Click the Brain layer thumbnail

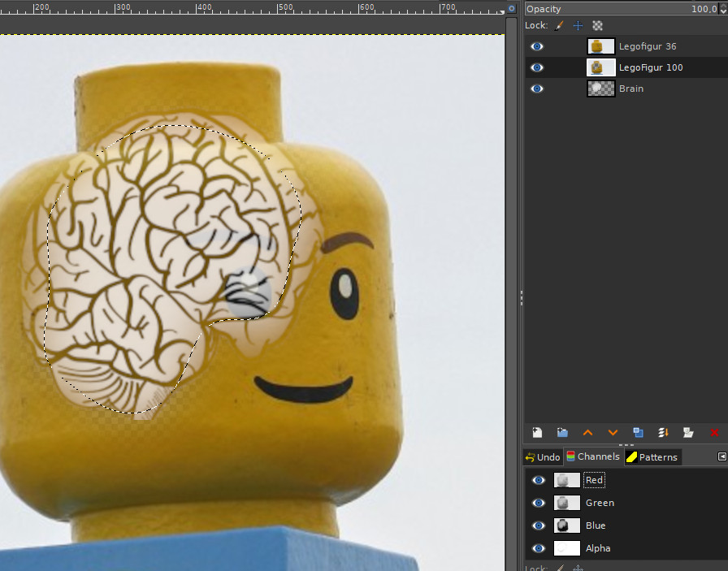601,89
